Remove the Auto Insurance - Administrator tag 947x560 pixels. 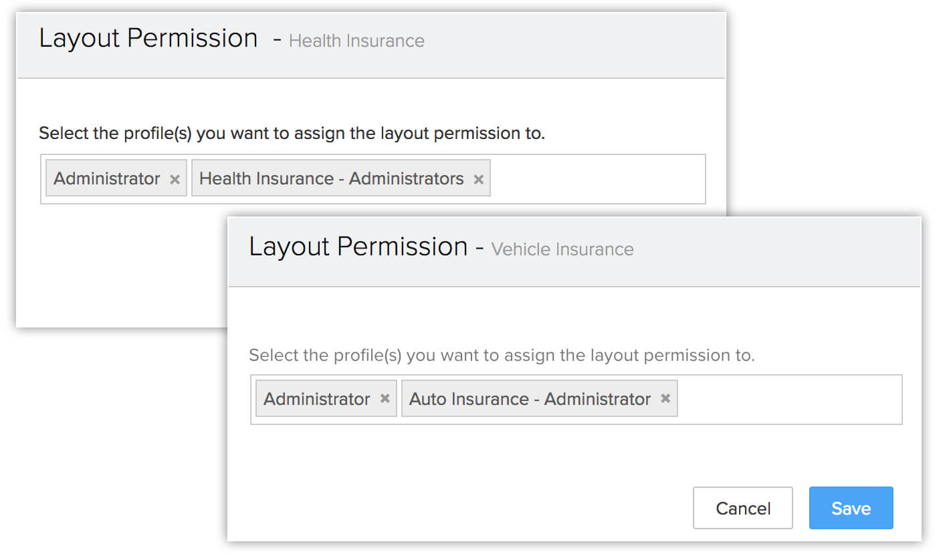coord(665,398)
